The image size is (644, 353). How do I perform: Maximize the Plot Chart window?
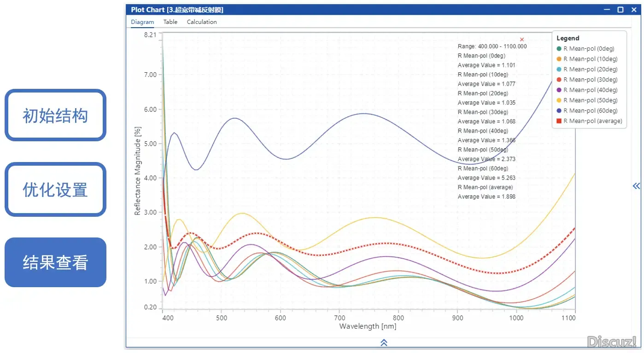(x=621, y=10)
